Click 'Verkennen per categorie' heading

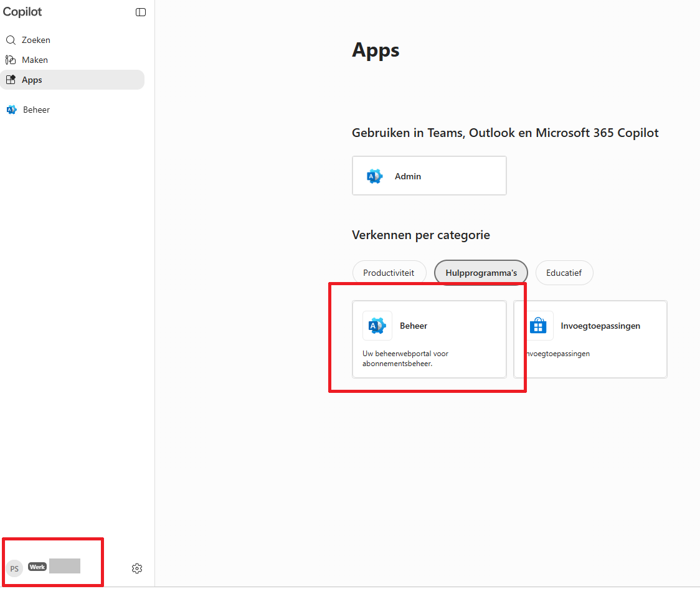tap(421, 235)
